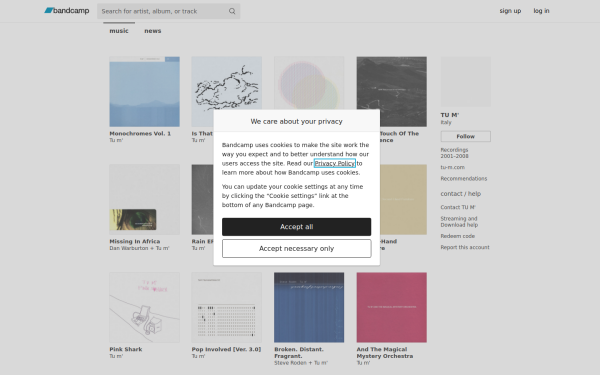Screen dimensions: 600x375
Task: Open the beige album cover
Action: (x=403, y=199)
